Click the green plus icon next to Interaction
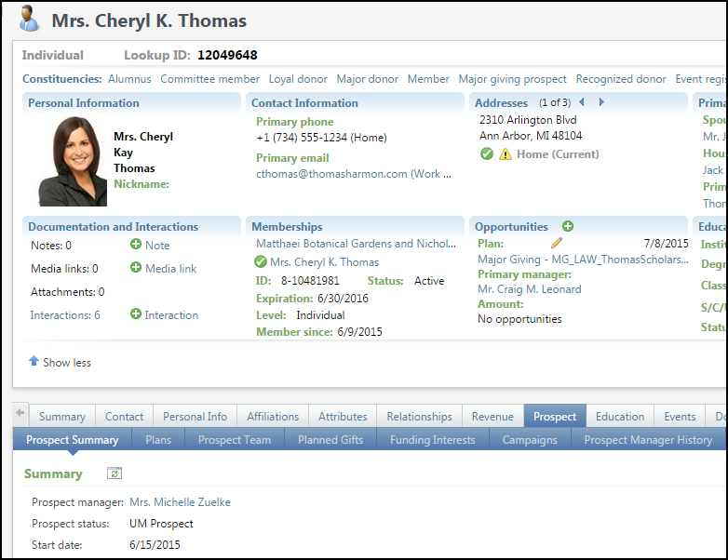 pos(136,314)
